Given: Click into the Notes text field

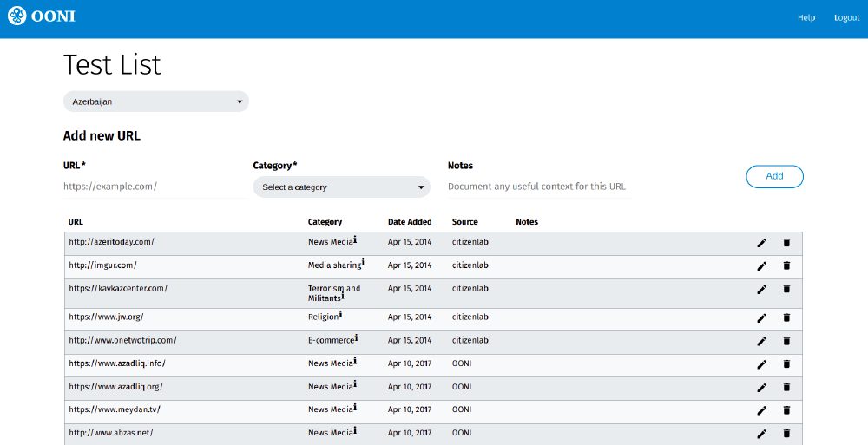Looking at the screenshot, I should pos(538,187).
